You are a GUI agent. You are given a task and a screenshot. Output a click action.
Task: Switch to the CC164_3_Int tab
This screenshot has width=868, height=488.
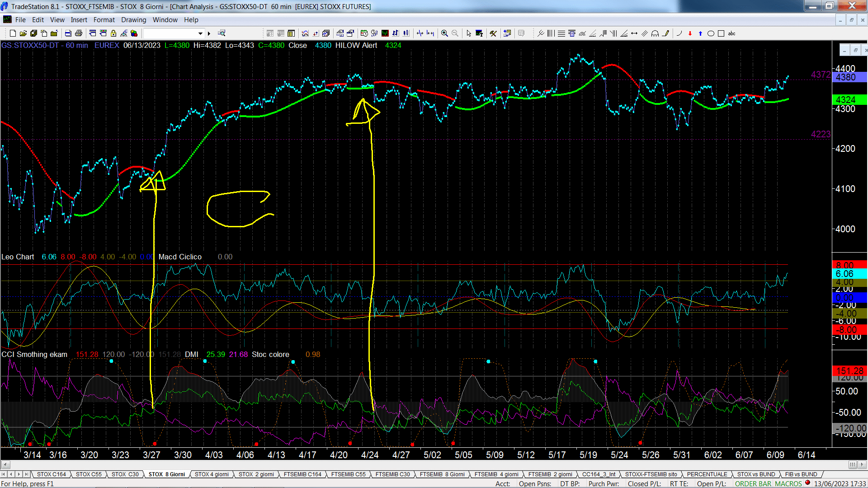599,474
